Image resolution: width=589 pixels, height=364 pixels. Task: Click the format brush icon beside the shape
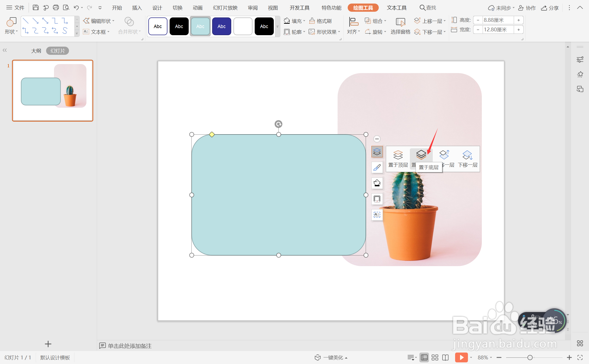377,167
